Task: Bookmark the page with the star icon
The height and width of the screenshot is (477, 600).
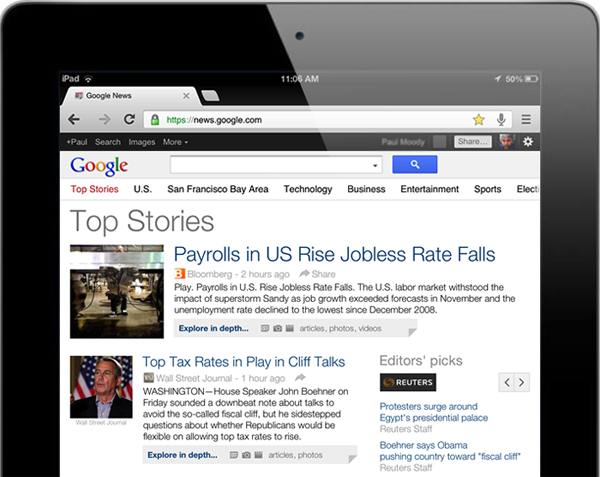Action: 479,120
